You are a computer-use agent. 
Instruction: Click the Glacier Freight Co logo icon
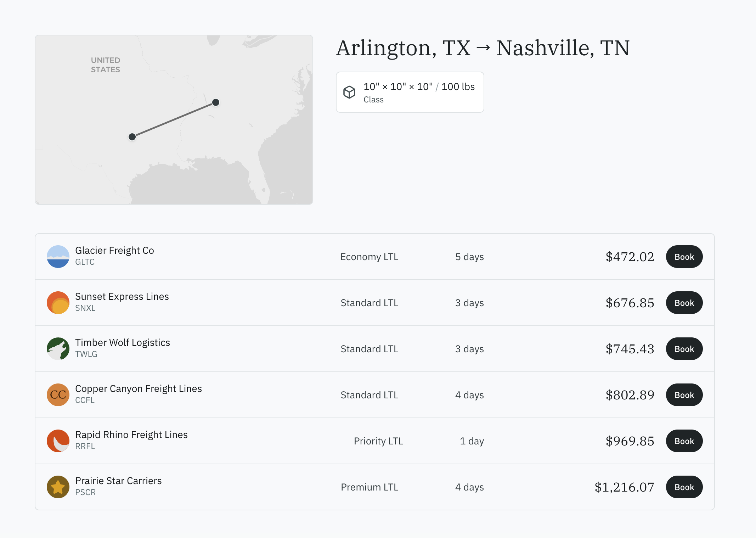click(x=58, y=256)
